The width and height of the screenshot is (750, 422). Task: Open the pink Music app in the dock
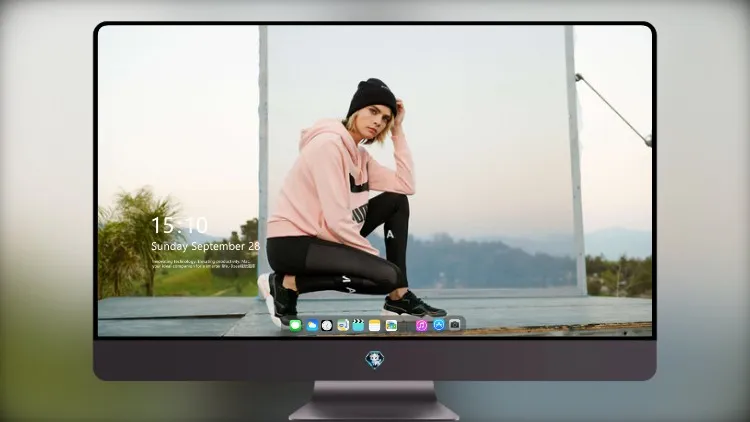pos(421,326)
